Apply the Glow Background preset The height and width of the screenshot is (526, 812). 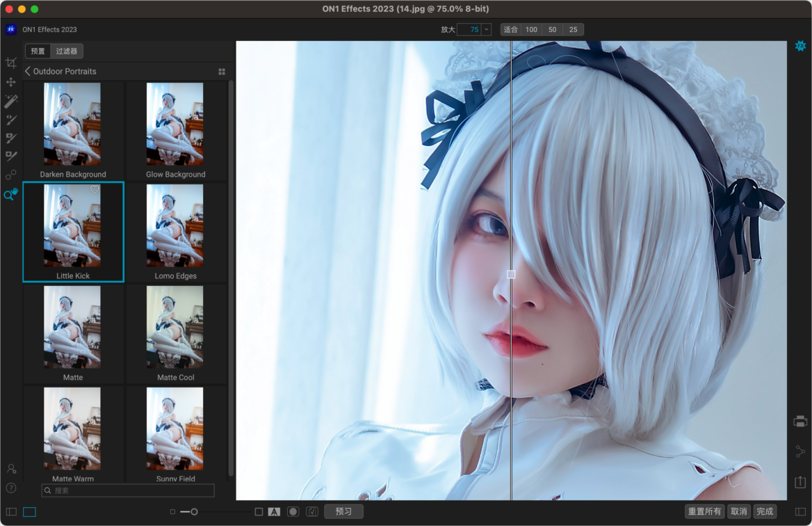pyautogui.click(x=176, y=131)
